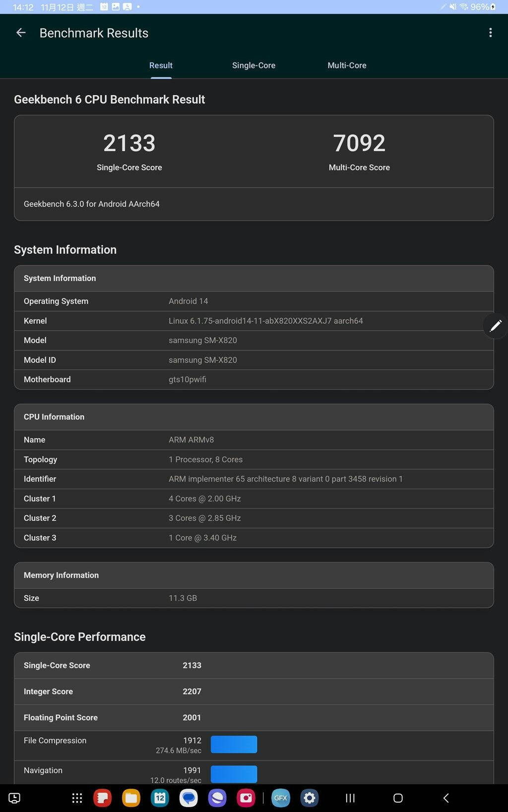Tap the 1 Processor, 8 Cores value

[x=206, y=459]
